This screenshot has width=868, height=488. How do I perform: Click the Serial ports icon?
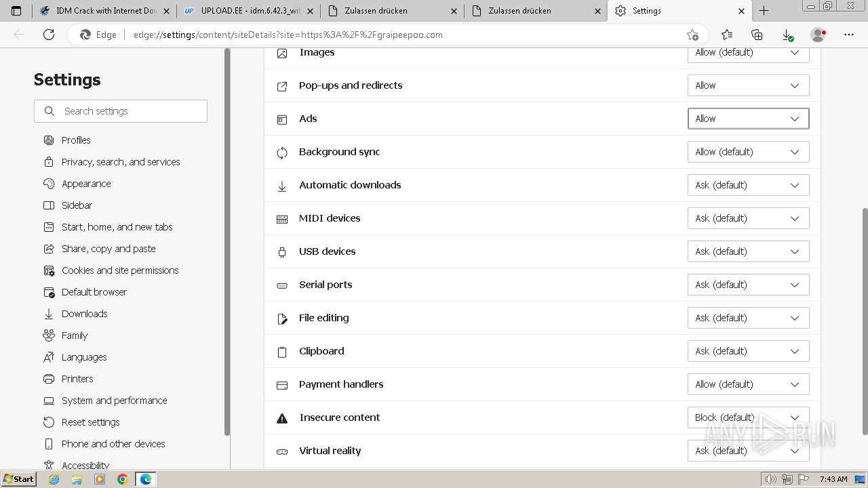[282, 285]
